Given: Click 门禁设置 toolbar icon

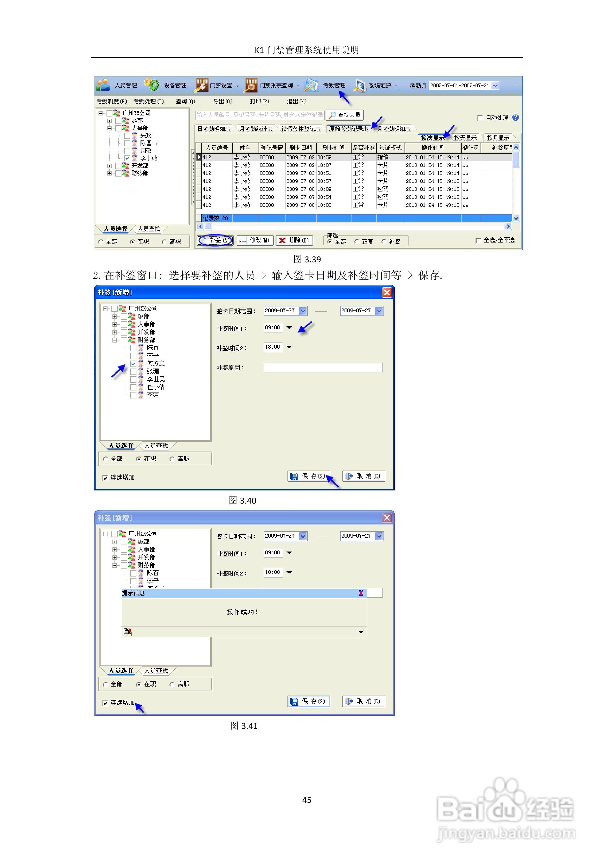Looking at the screenshot, I should [x=201, y=85].
